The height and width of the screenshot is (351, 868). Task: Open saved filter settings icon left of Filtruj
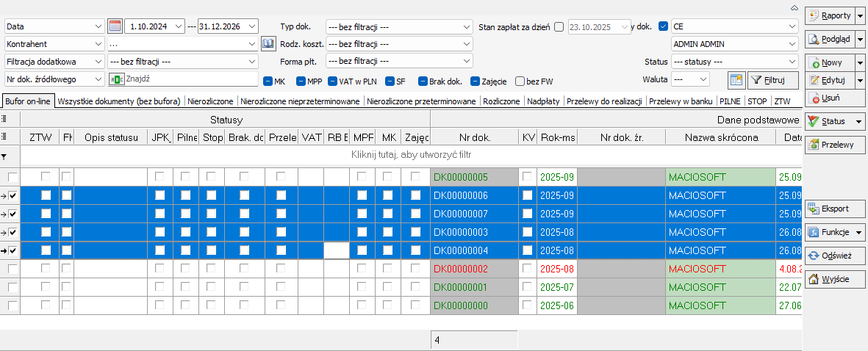[x=736, y=79]
